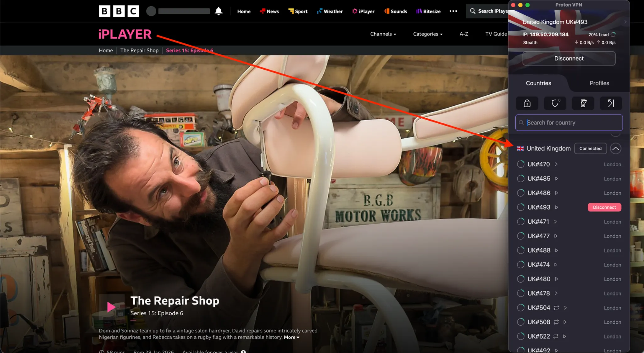Click the streaming toggle icon next to UK#522
Image resolution: width=644 pixels, height=353 pixels.
pos(557,336)
